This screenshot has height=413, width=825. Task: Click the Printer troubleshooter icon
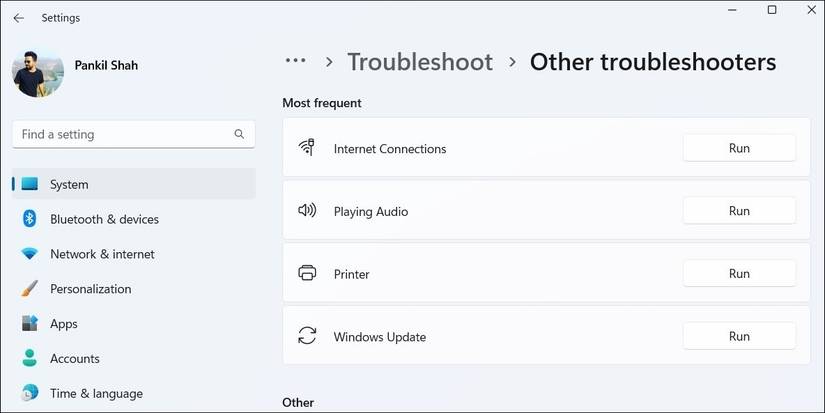[307, 274]
